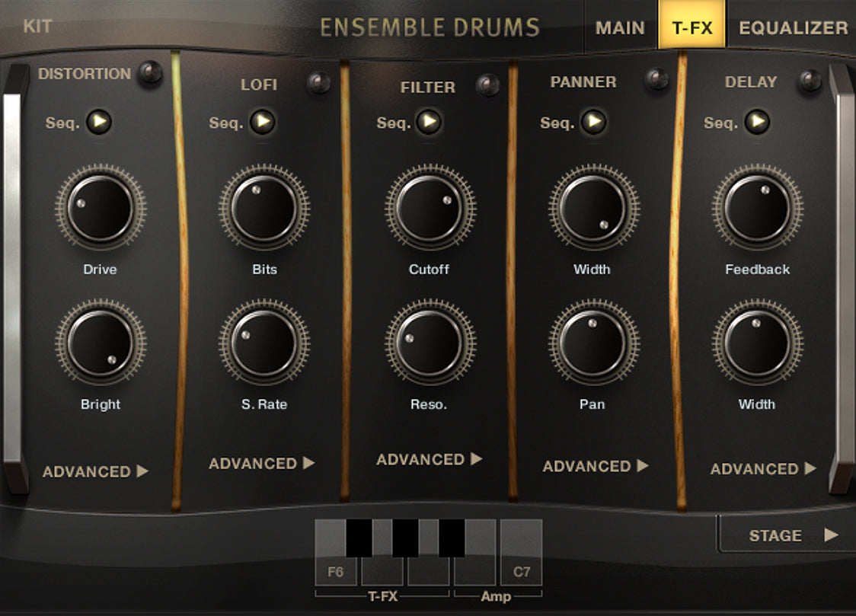This screenshot has width=856, height=616.
Task: Toggle the Delay effect power button
Action: point(810,80)
